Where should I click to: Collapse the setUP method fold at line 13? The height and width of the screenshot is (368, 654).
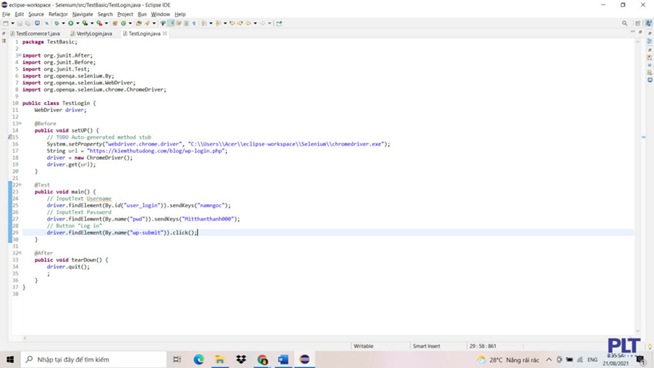click(x=20, y=124)
